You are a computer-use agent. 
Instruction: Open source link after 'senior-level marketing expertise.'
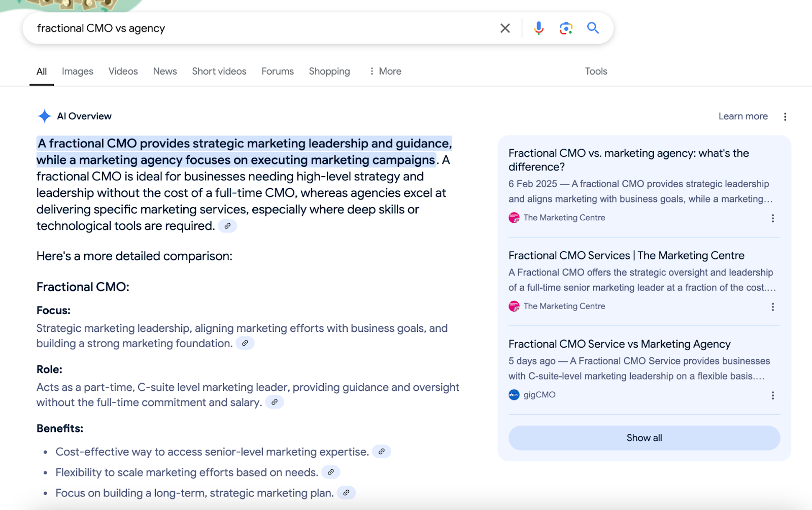point(381,452)
